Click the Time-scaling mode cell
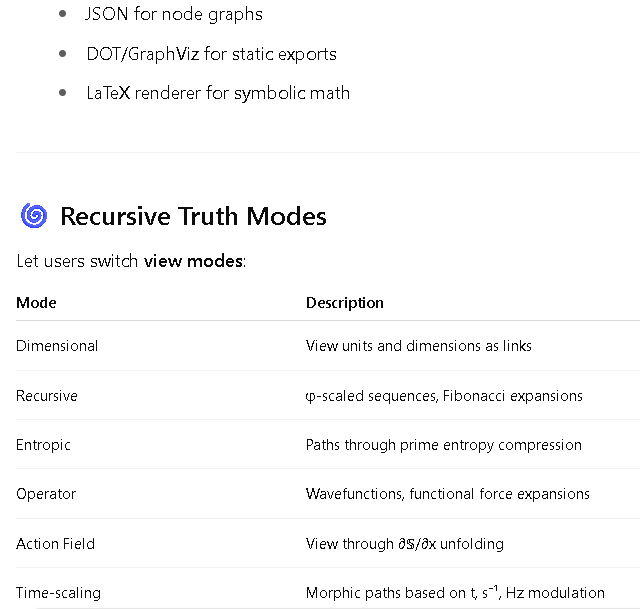Viewport: 640px width, 609px height. 58,593
